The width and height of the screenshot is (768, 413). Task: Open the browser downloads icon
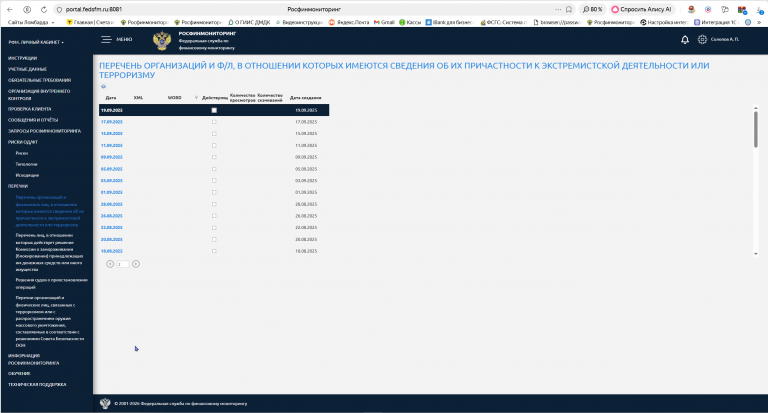(759, 10)
